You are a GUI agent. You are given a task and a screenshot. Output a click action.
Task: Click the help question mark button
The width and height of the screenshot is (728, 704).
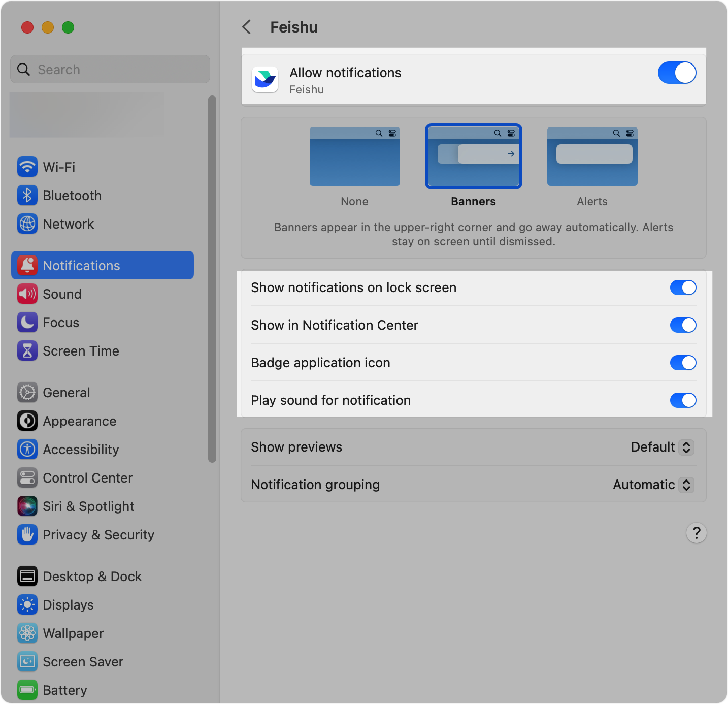tap(696, 533)
